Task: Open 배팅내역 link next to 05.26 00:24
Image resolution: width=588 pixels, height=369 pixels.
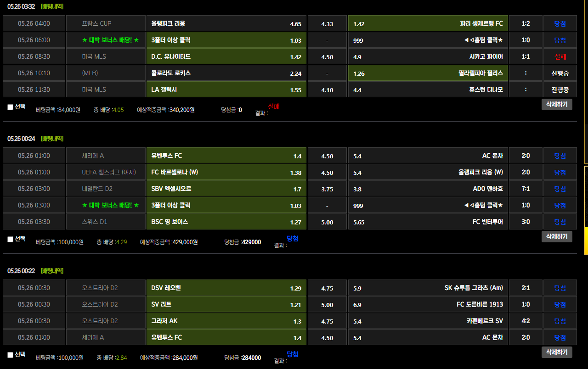Action: 52,139
